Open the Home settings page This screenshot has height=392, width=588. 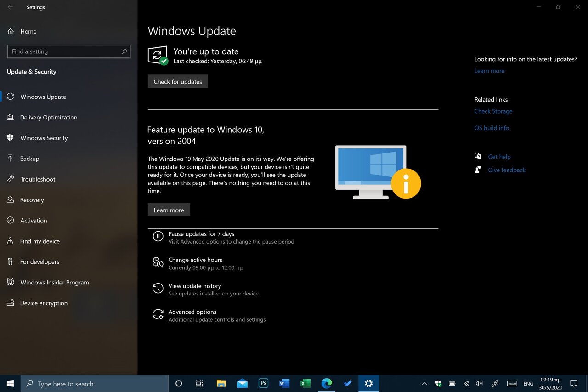[28, 31]
